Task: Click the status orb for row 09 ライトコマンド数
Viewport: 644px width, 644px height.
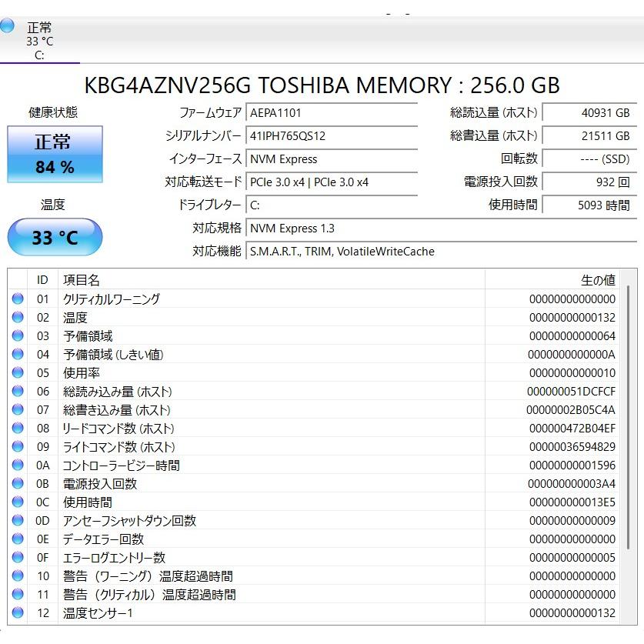Action: 18,446
